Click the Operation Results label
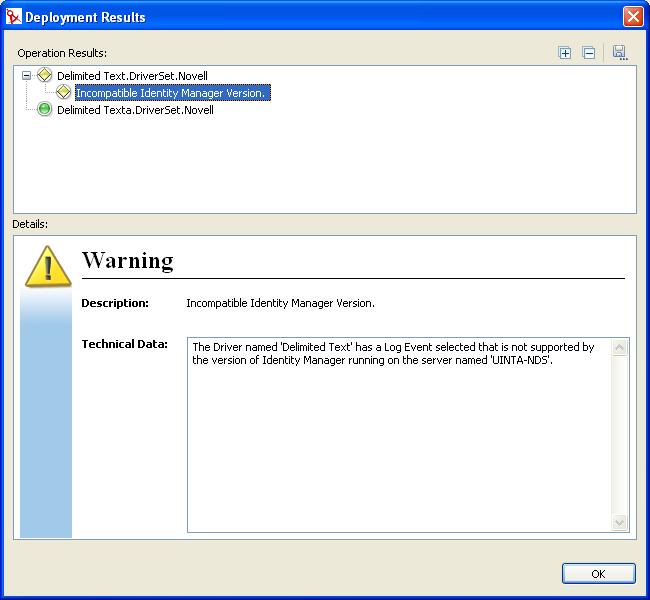This screenshot has height=600, width=650. click(62, 53)
